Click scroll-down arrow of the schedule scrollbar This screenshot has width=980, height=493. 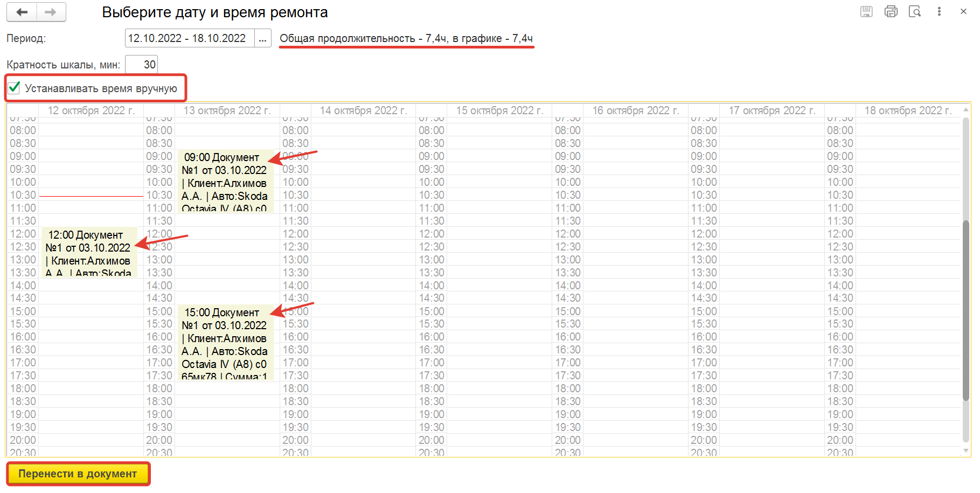click(x=966, y=450)
